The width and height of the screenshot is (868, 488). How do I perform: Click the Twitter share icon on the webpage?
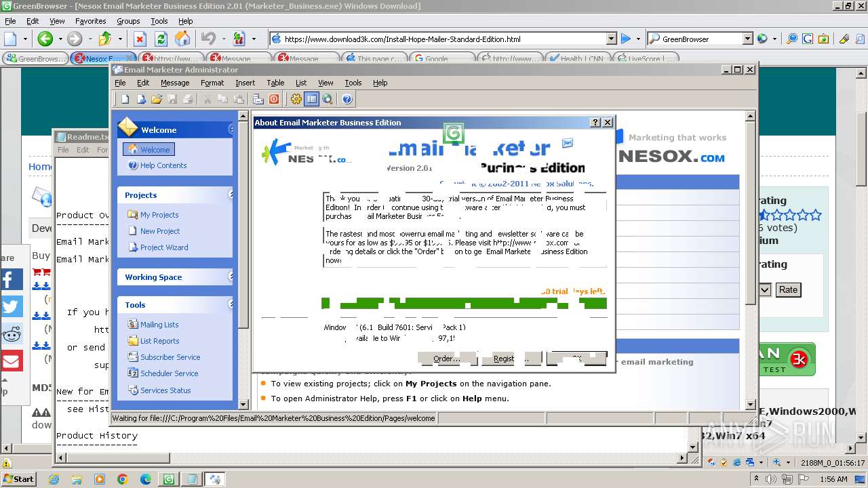click(12, 306)
